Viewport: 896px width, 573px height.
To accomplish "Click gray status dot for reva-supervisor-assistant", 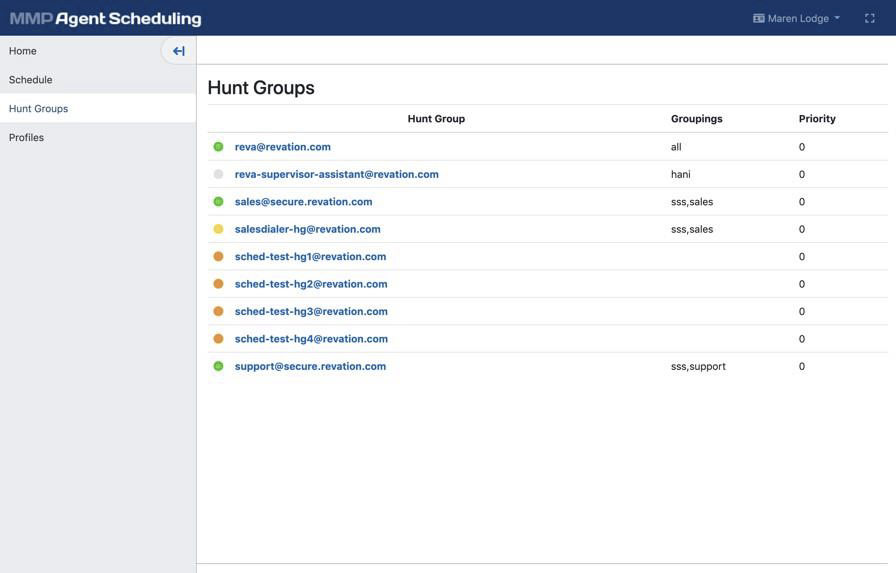I will click(x=218, y=174).
